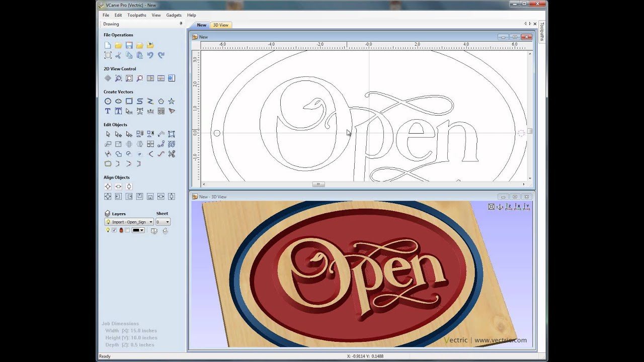Toggle the layer visibility lightbulb

pyautogui.click(x=107, y=230)
